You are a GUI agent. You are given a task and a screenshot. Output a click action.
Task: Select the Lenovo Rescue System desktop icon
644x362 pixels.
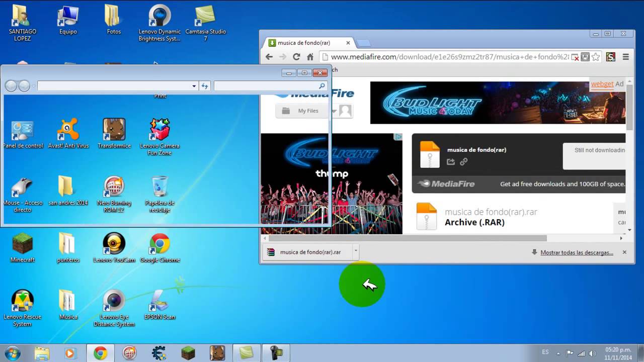click(x=22, y=308)
